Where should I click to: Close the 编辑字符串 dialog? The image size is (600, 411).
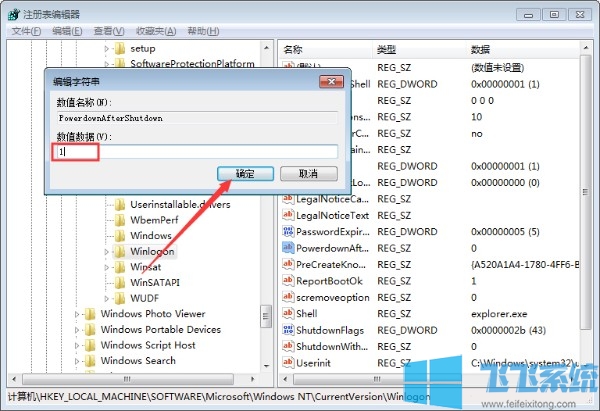tap(331, 82)
